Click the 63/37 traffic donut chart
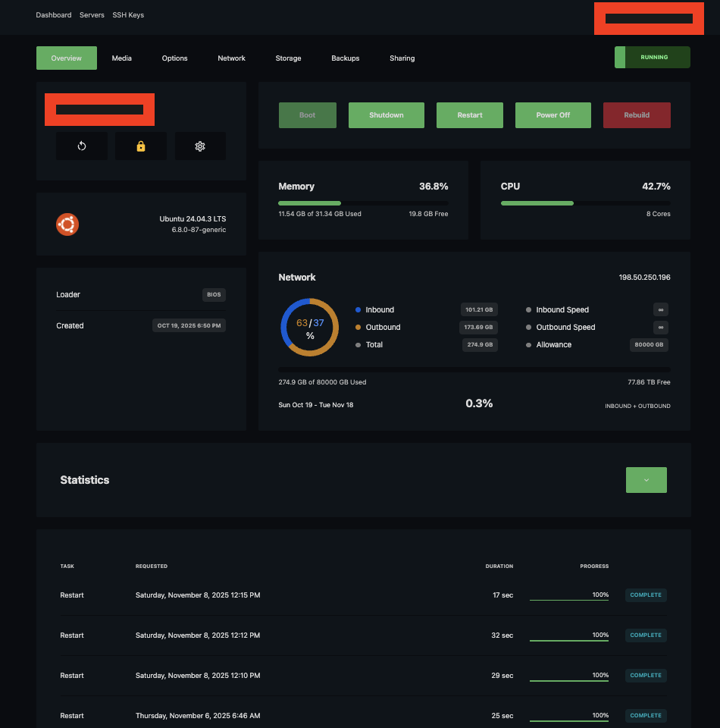The image size is (720, 728). click(309, 328)
